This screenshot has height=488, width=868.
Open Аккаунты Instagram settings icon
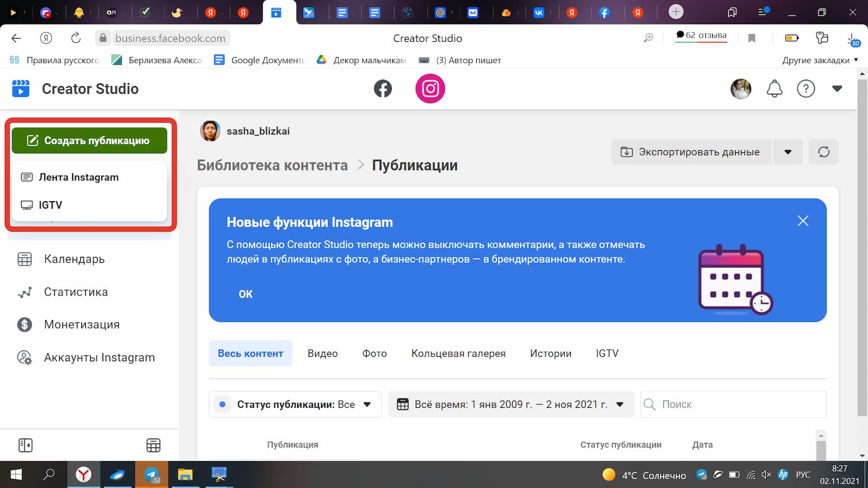[24, 358]
